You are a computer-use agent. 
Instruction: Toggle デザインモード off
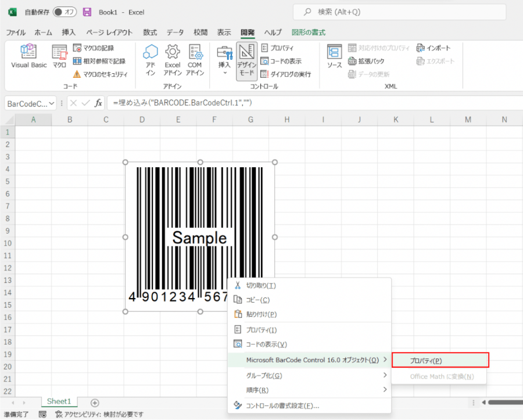point(247,62)
